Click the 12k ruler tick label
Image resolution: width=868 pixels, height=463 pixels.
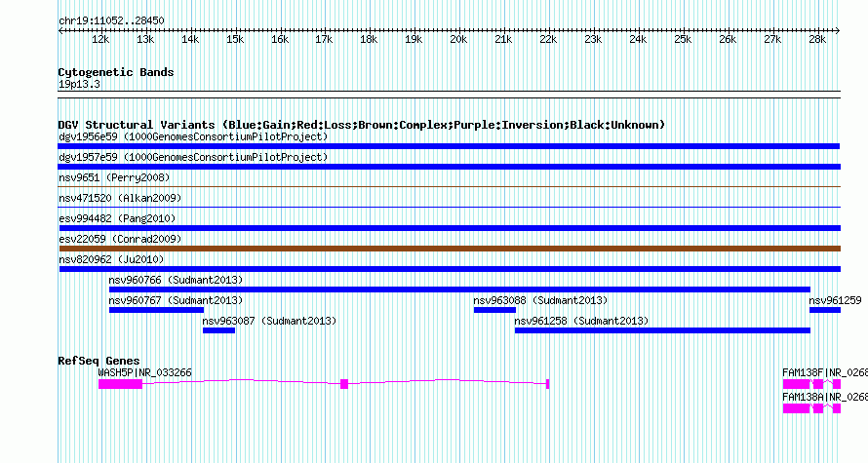pos(100,40)
